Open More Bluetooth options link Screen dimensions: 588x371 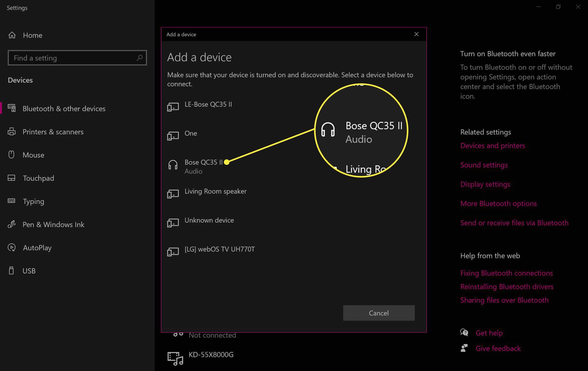[498, 203]
